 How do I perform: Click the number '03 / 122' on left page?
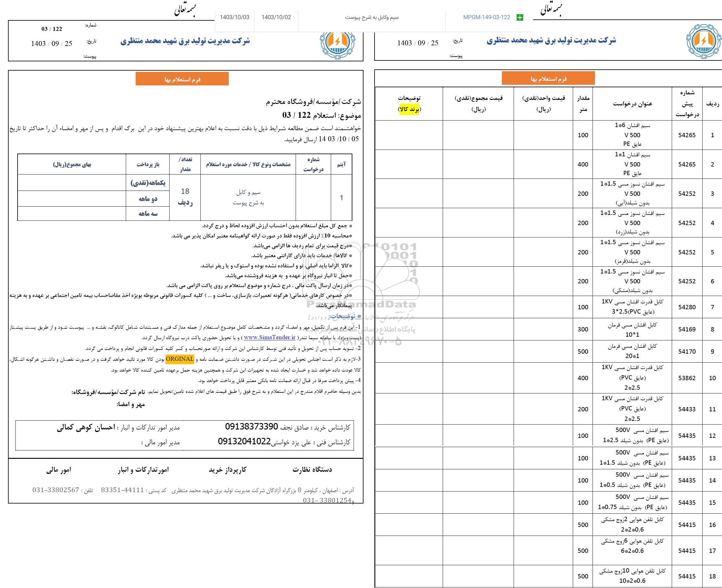52,29
